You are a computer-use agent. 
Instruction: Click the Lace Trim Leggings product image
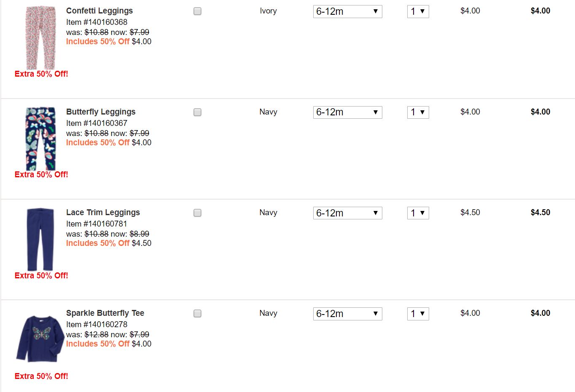40,239
